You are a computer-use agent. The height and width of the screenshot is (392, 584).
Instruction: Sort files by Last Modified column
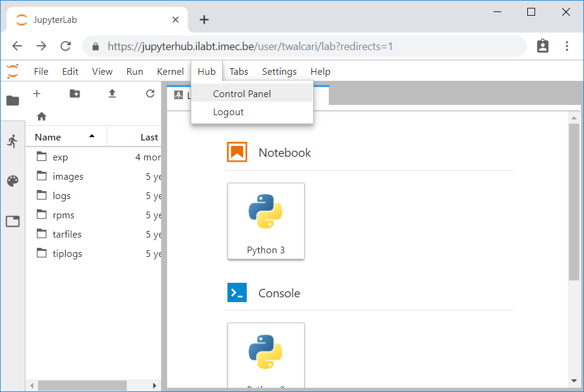135,137
